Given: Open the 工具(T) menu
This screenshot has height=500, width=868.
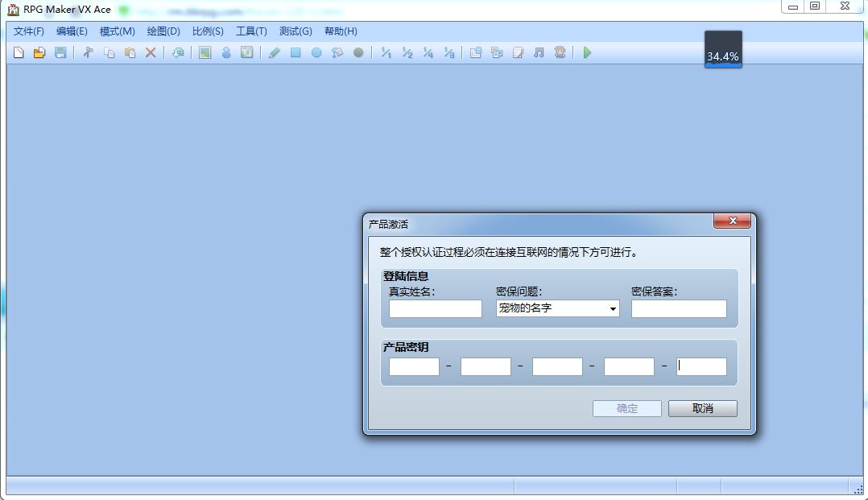Looking at the screenshot, I should (x=251, y=31).
